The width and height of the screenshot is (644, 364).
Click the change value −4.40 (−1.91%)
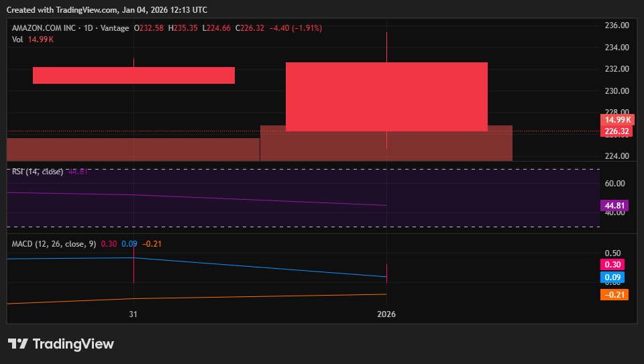[x=295, y=28]
